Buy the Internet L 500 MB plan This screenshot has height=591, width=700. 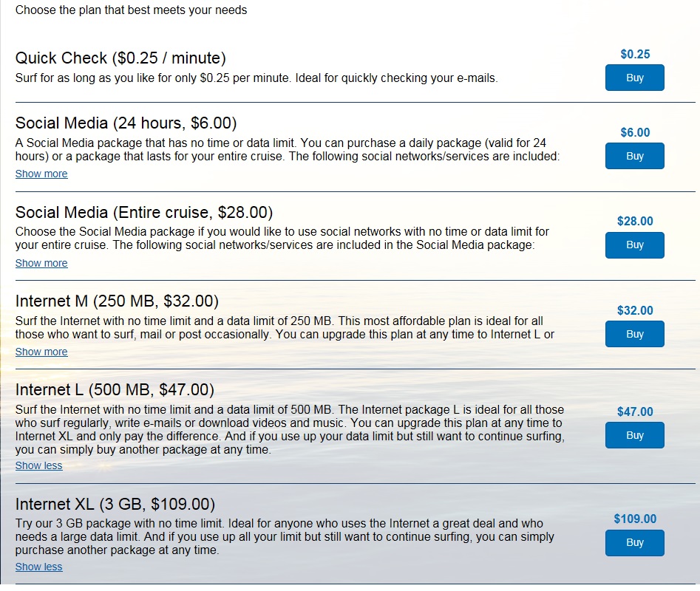pyautogui.click(x=634, y=435)
